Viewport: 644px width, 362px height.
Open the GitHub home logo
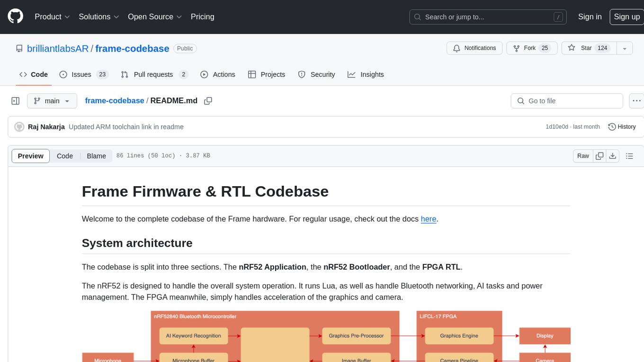15,17
